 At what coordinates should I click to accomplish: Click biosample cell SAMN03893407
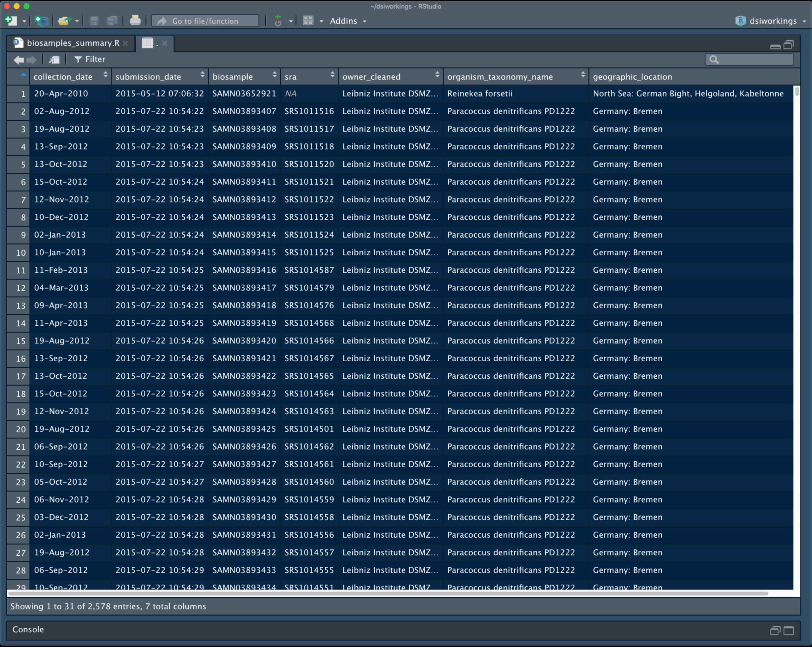click(244, 111)
